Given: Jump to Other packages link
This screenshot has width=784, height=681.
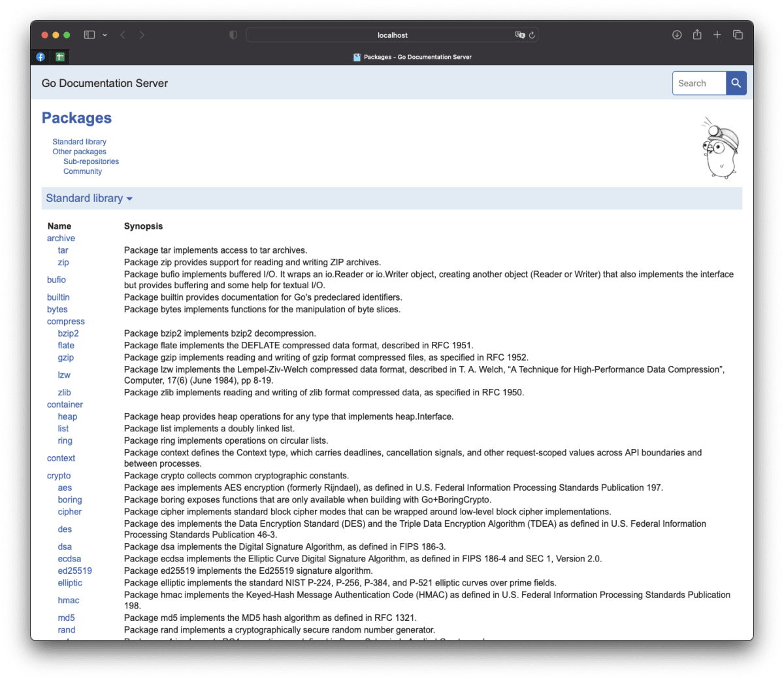Looking at the screenshot, I should 79,152.
